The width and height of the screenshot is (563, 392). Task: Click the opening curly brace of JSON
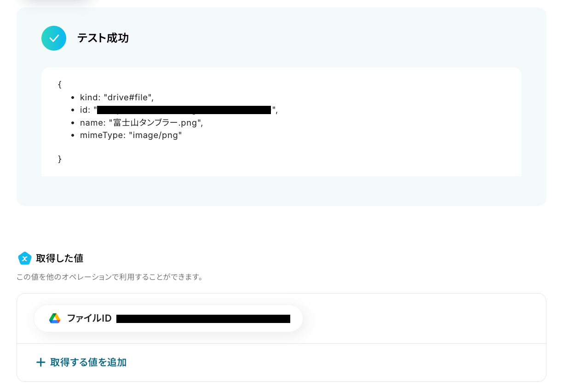[60, 85]
